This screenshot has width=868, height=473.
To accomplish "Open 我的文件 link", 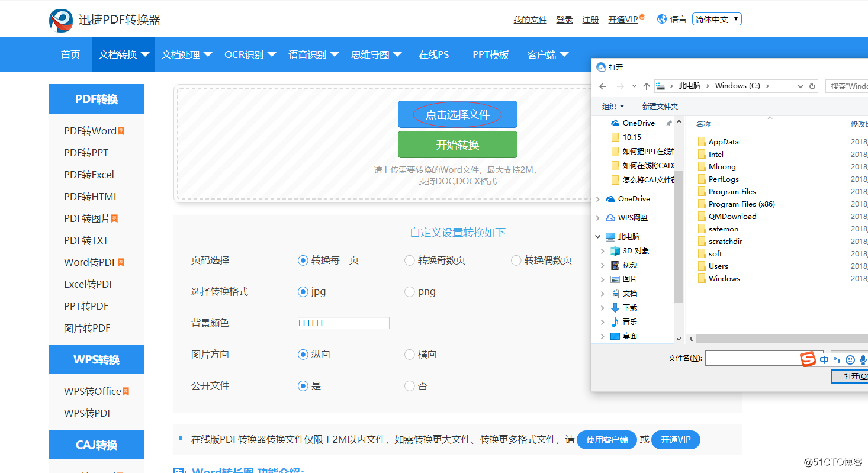I will [x=530, y=20].
